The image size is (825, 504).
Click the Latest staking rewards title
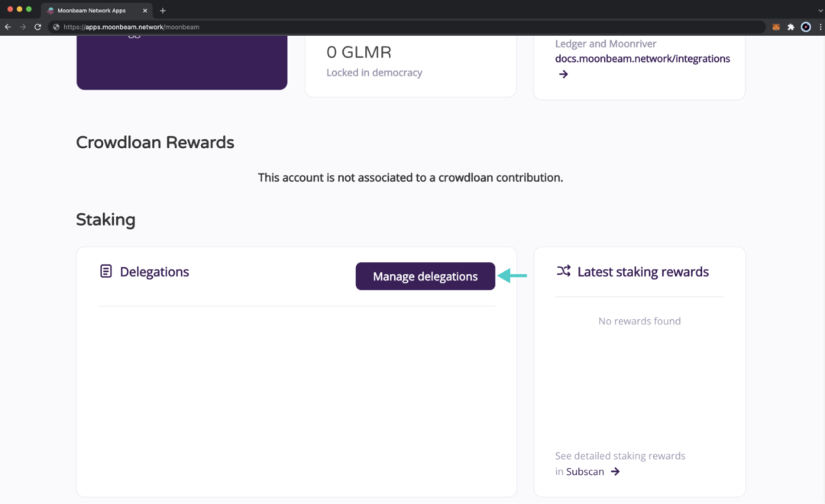pyautogui.click(x=643, y=271)
